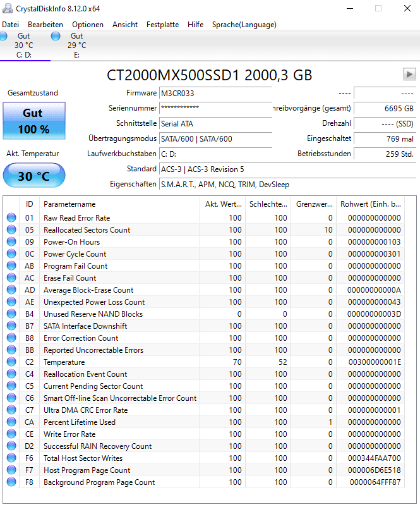Viewport: 420px width, 507px height.
Task: Click status orb for Percent Lifetime Used
Action: coord(11,422)
